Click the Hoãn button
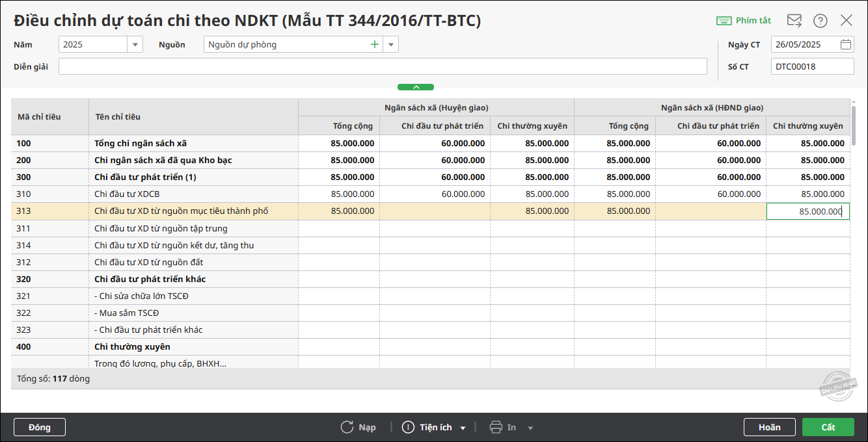This screenshot has height=442, width=868. point(770,427)
